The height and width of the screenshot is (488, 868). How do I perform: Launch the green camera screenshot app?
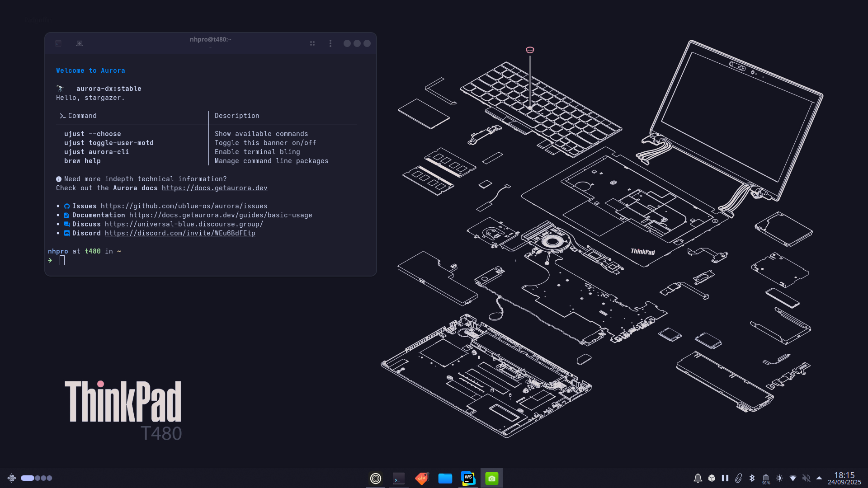click(491, 478)
